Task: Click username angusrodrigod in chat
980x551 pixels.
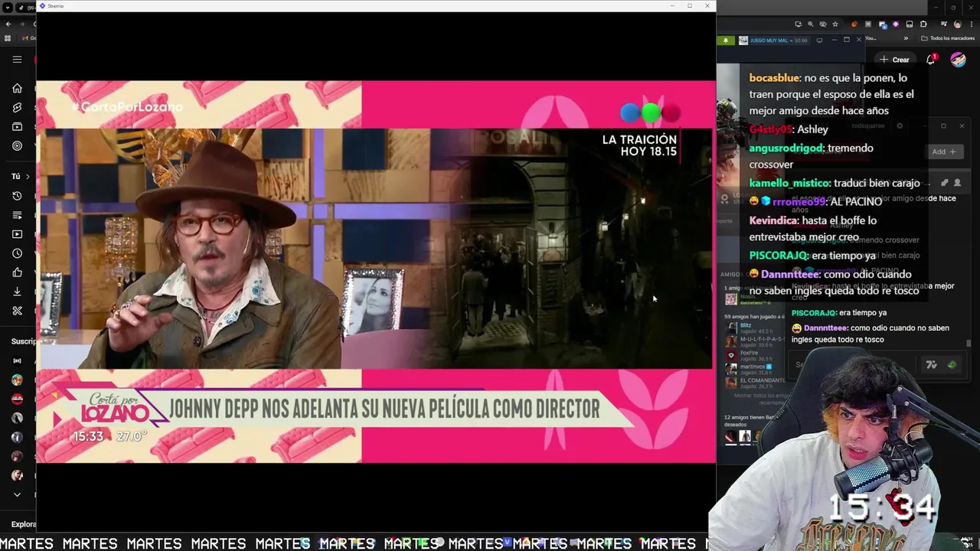Action: coord(786,148)
